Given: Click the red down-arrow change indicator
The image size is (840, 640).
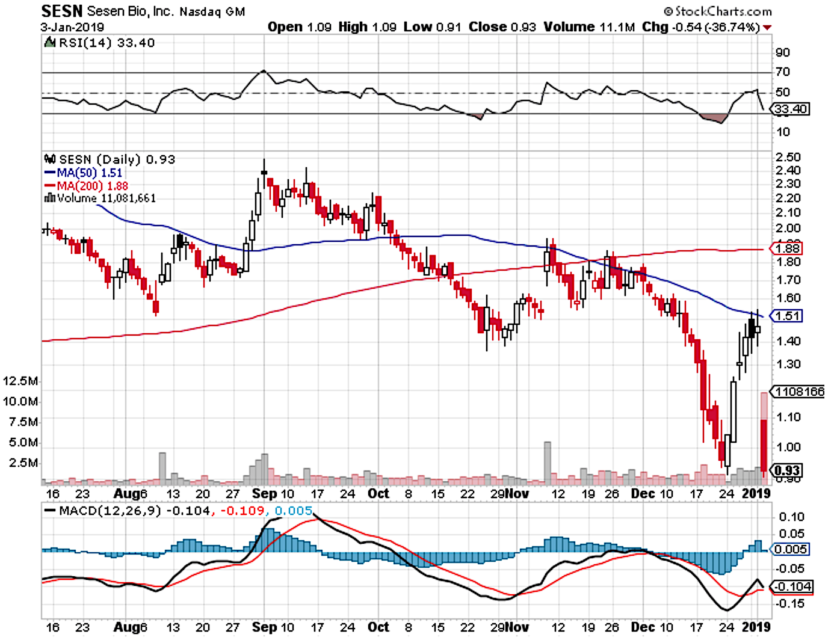Looking at the screenshot, I should coord(767,28).
